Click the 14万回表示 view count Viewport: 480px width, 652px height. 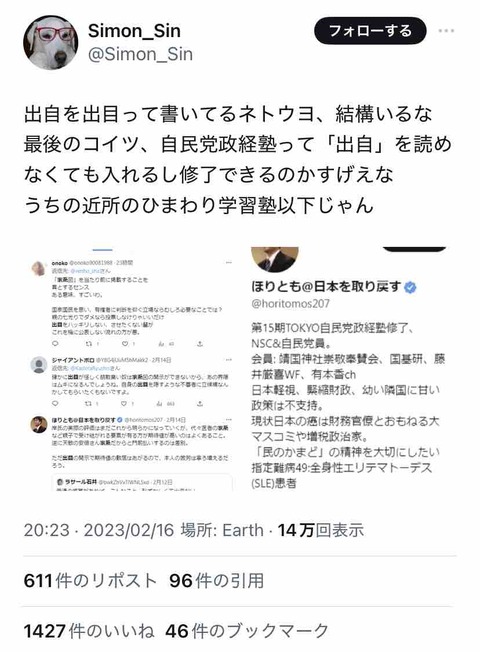(321, 530)
